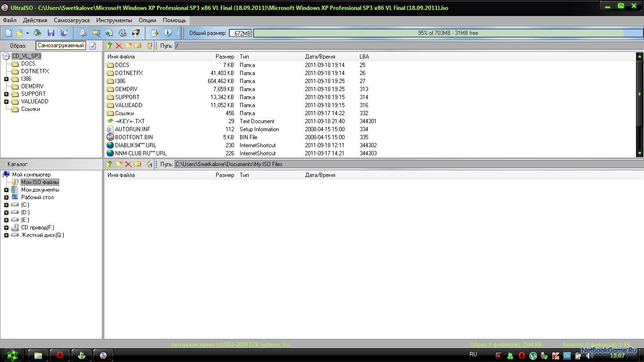Click the Add files toolbar icon
644x362 pixels.
point(154,33)
